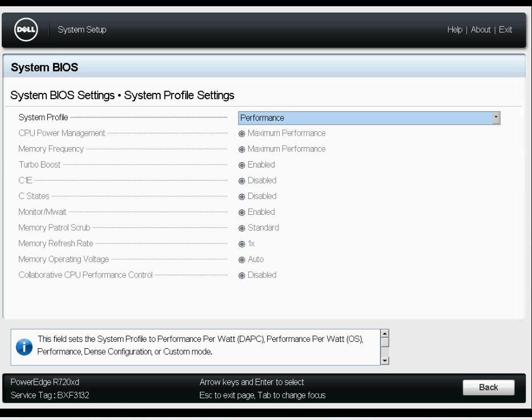Viewport: 532px width, 420px height.
Task: Click the Memory Operating Voltage label
Action: [64, 259]
